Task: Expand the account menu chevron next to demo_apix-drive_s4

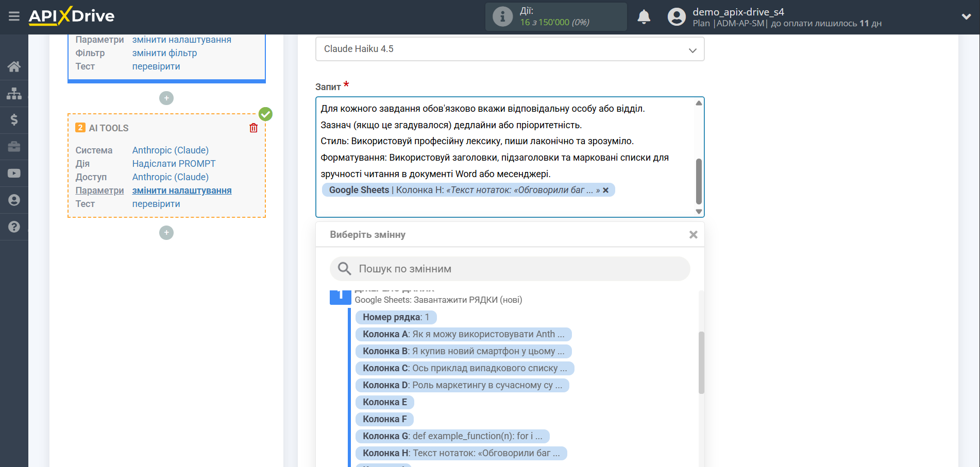Action: (x=966, y=16)
